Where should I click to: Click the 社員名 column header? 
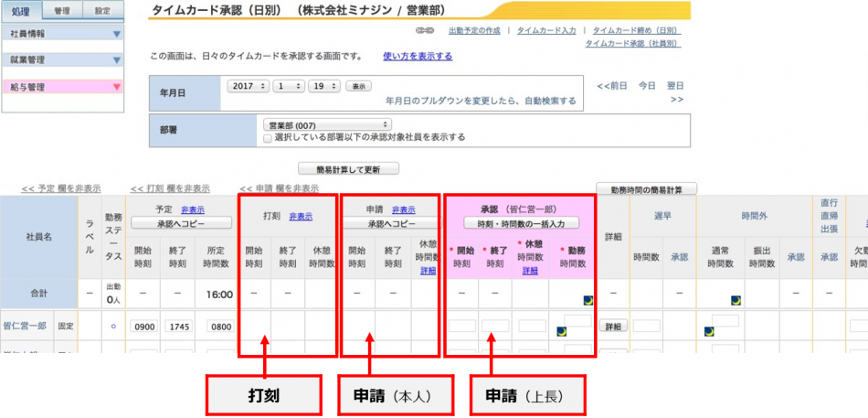(x=38, y=237)
